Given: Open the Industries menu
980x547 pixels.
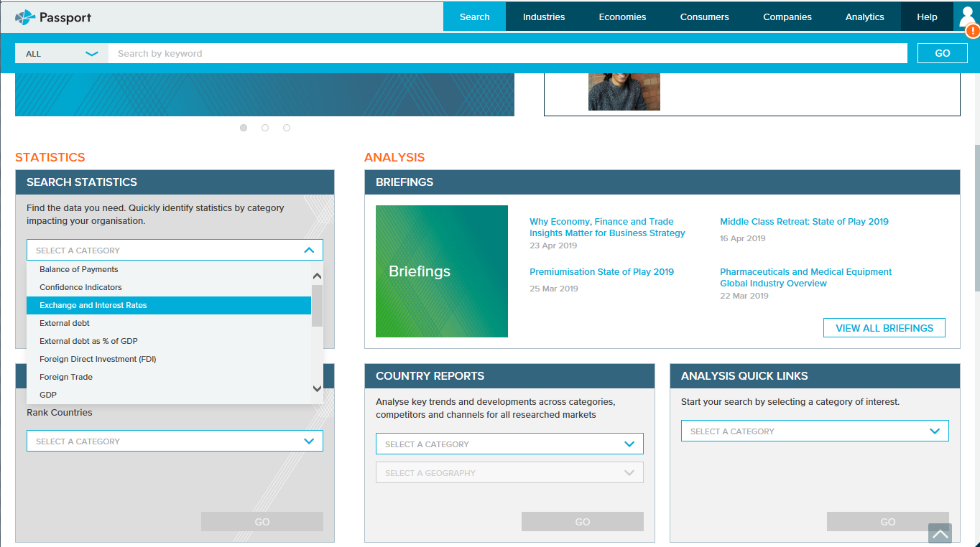Looking at the screenshot, I should point(544,17).
